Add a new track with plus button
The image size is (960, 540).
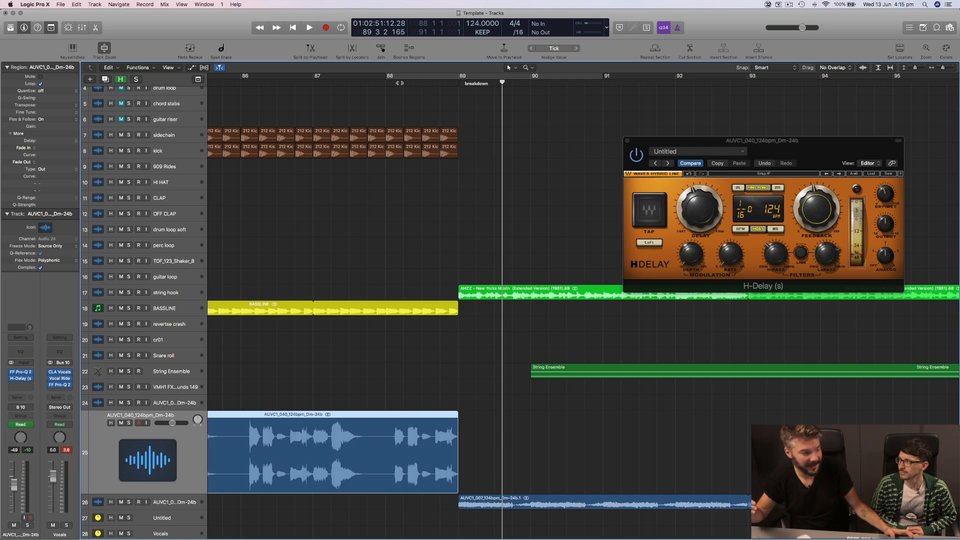click(x=90, y=79)
